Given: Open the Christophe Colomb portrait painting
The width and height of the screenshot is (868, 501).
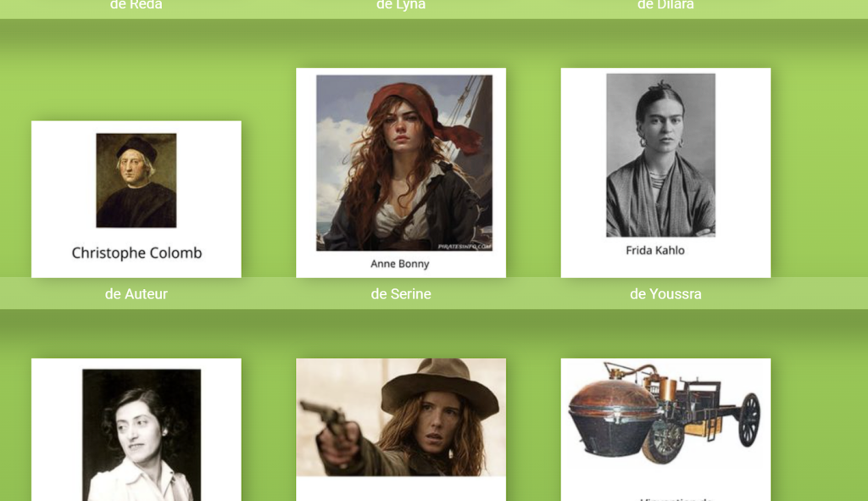Looking at the screenshot, I should [136, 180].
